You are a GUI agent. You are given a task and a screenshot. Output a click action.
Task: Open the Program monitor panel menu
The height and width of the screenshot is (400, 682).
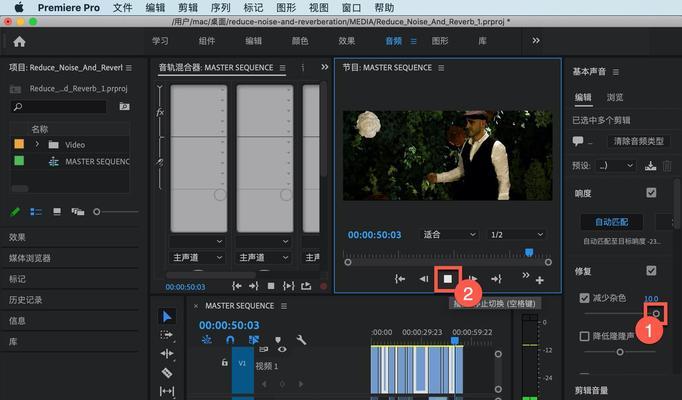[441, 68]
